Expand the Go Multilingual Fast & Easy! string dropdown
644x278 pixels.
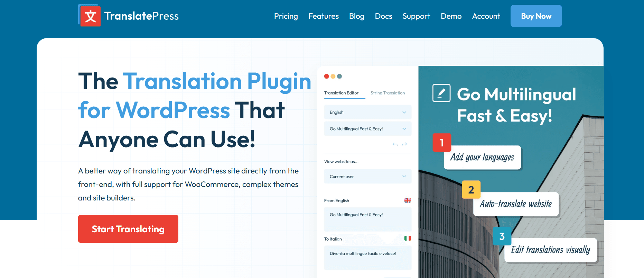368,129
